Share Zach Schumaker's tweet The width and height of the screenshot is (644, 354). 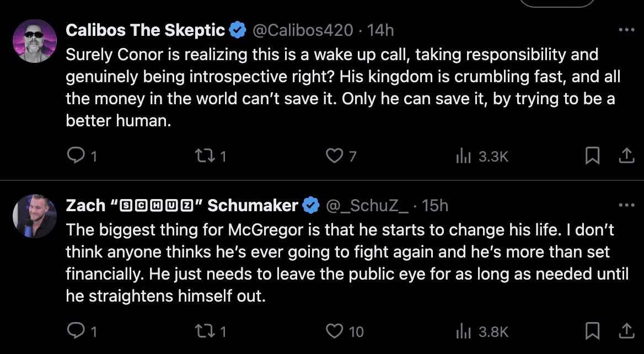click(626, 331)
